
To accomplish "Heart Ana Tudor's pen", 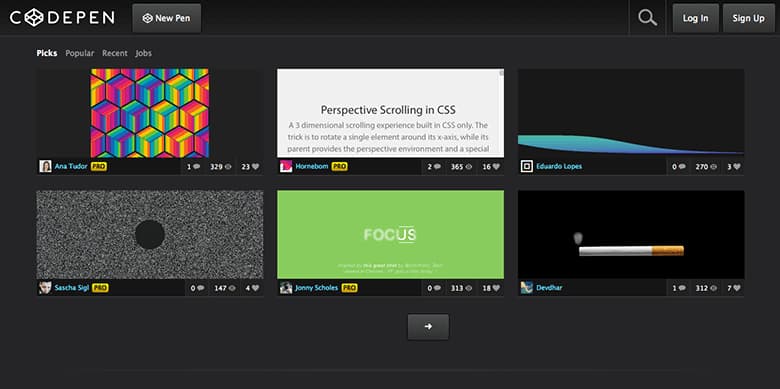I will click(255, 167).
